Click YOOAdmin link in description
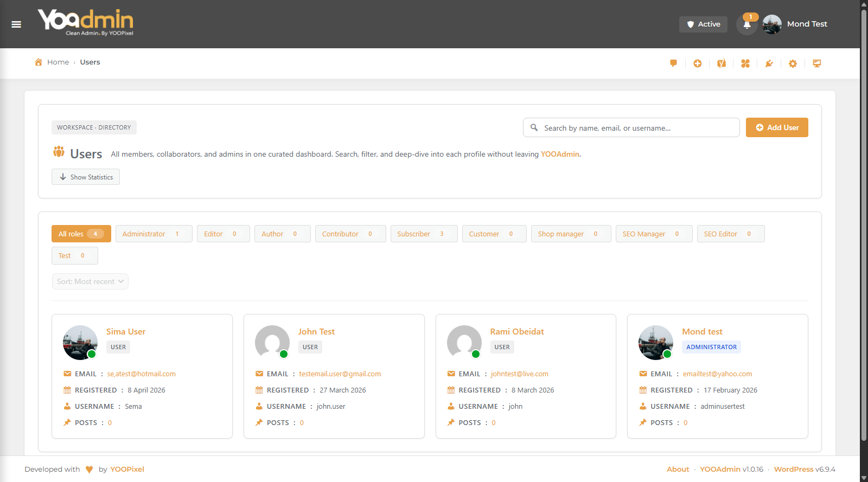Image resolution: width=868 pixels, height=482 pixels. click(560, 154)
